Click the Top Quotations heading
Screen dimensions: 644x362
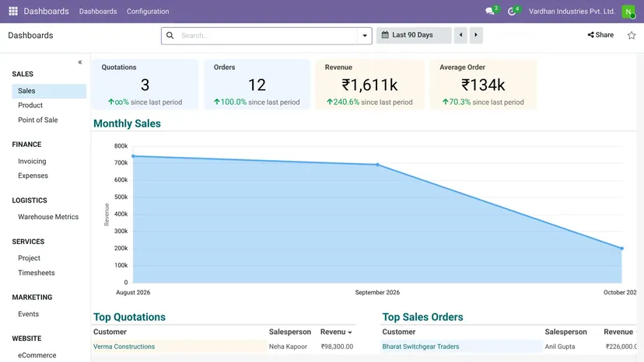point(129,317)
